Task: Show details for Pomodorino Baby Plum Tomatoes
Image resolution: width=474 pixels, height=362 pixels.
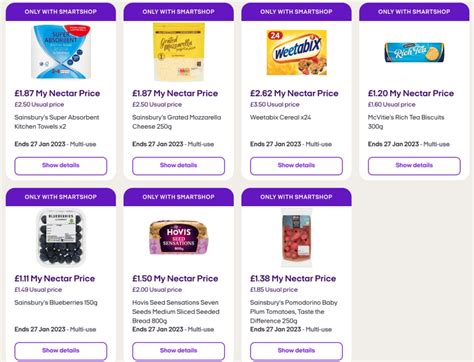Action: [296, 351]
